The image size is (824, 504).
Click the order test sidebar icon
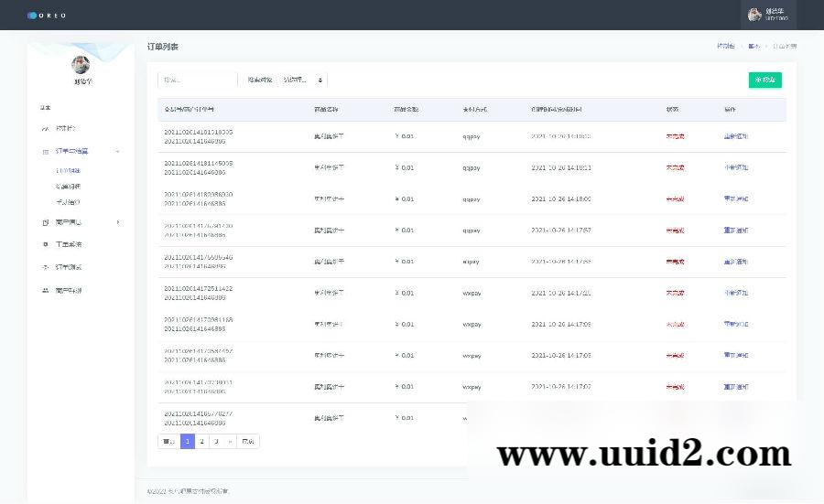point(45,267)
